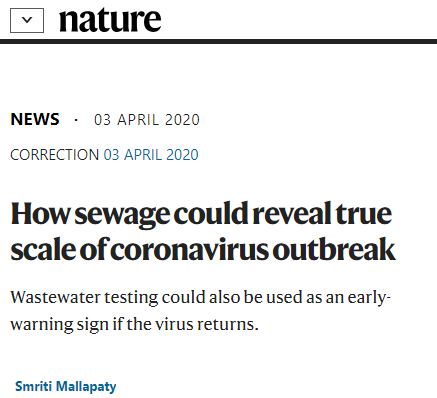
Task: Click the word 'Wastewater' in the subtitle
Action: point(55,297)
